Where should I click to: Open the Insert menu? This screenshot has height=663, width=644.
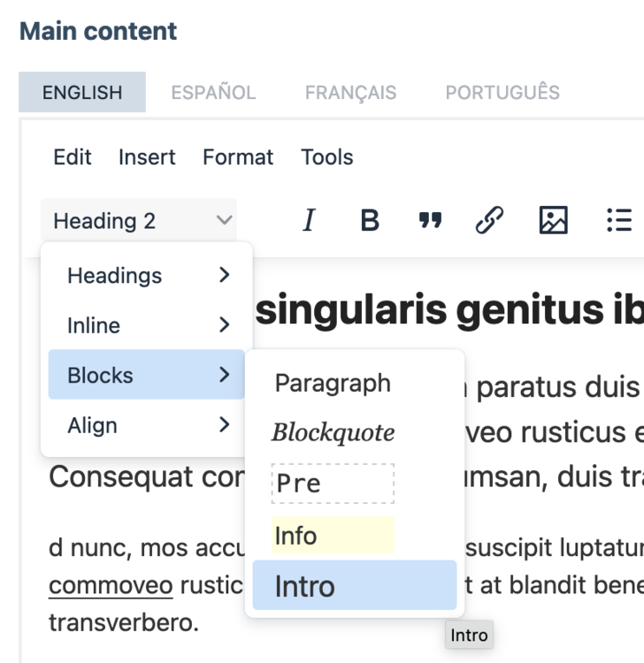tap(147, 157)
